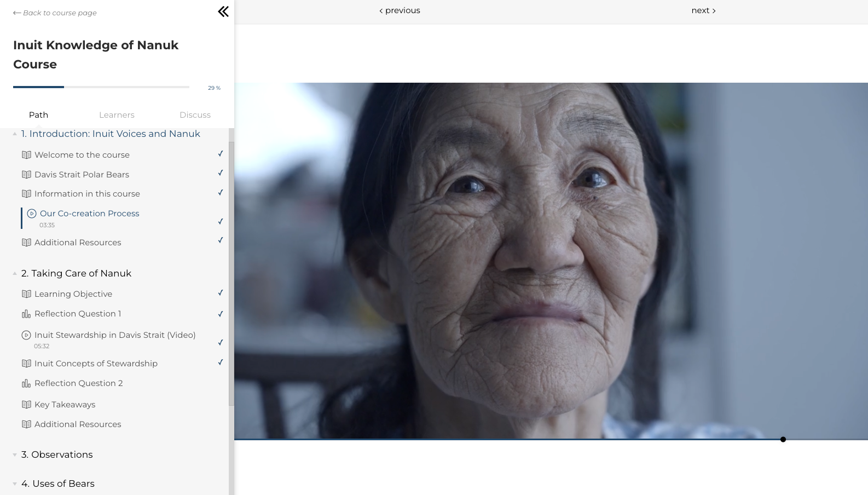
Task: Open Inuit Stewardship in Davis Strait video
Action: [115, 335]
